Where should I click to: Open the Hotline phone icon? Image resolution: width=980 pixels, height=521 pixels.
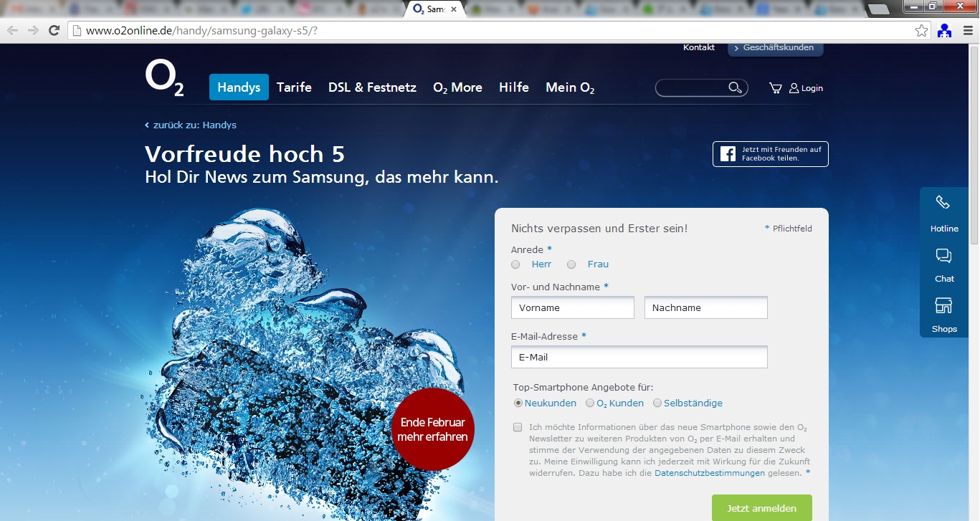(943, 203)
